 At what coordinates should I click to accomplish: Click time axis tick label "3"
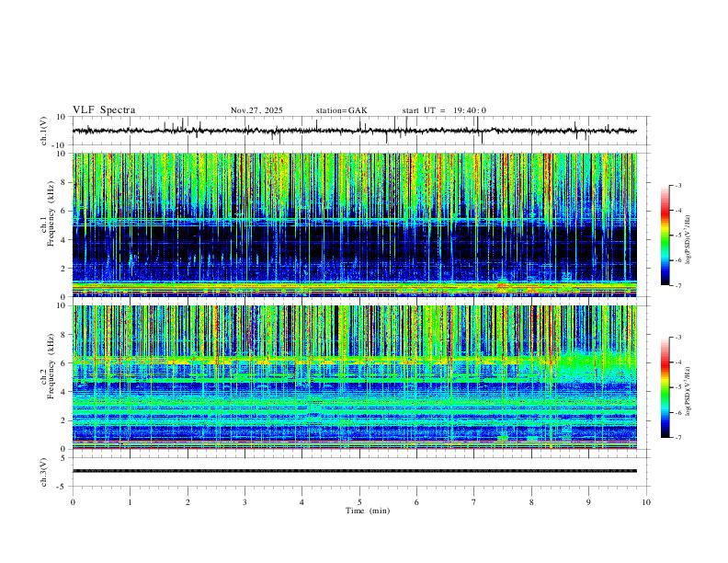pos(245,502)
